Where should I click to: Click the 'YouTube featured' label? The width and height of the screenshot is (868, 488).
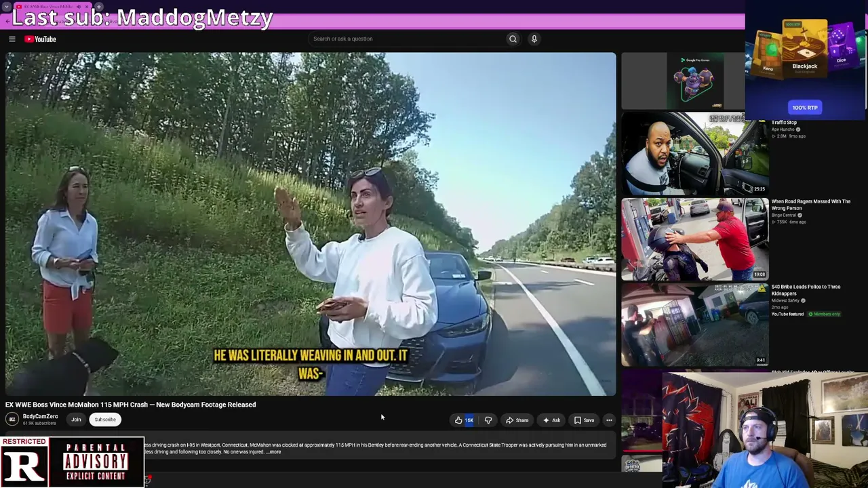[787, 314]
